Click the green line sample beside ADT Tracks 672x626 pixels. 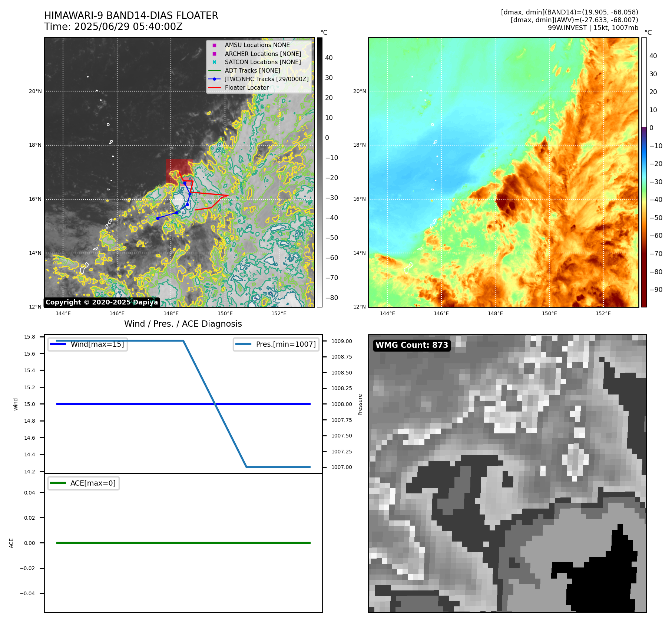coord(214,70)
